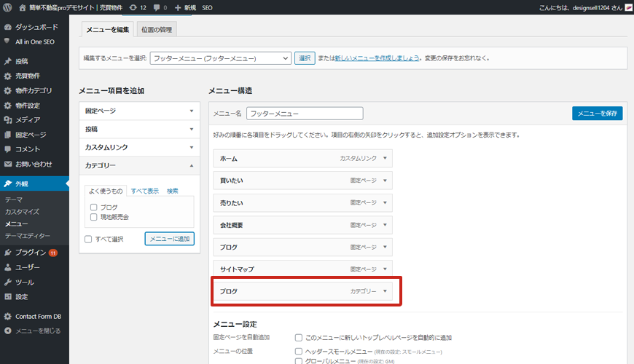
Task: Open the ツール tools wrench icon
Action: [x=8, y=282]
